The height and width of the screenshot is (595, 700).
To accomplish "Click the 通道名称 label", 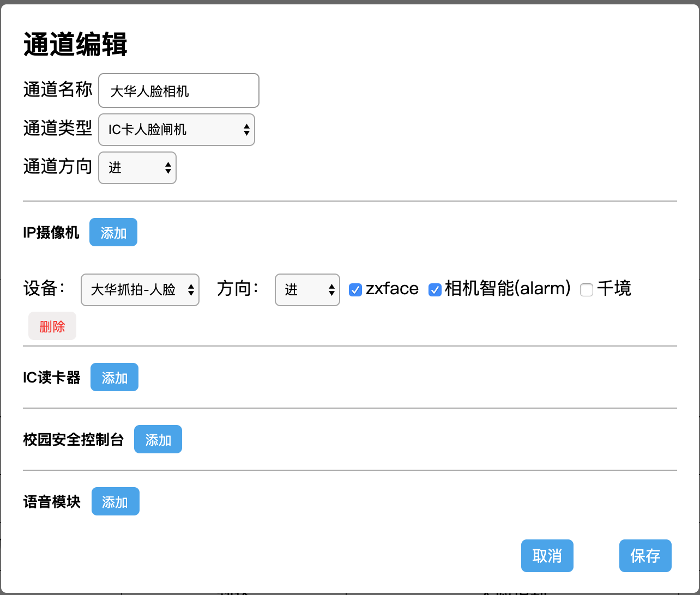I will tap(58, 89).
